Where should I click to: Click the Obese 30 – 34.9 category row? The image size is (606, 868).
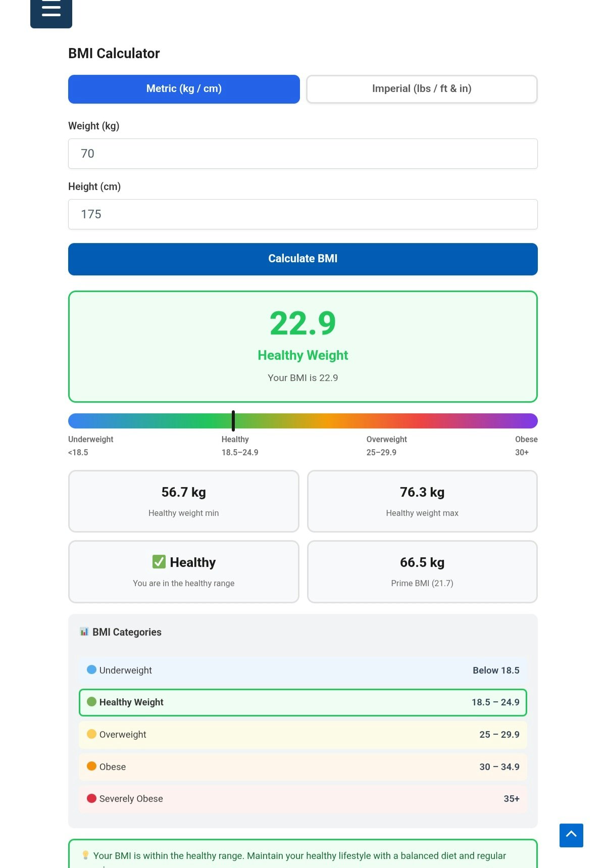303,766
